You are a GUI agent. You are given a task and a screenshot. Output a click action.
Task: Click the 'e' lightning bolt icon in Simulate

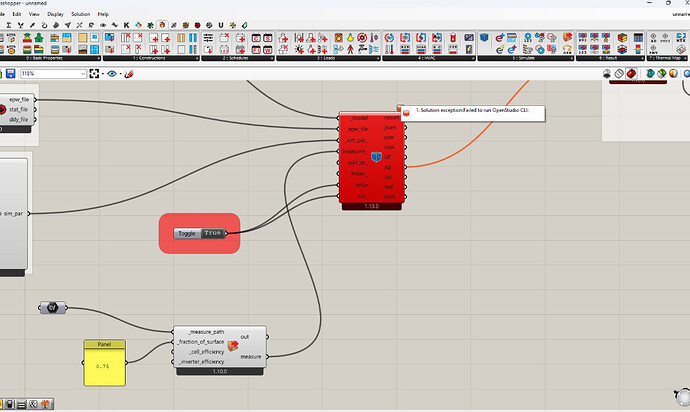point(499,49)
